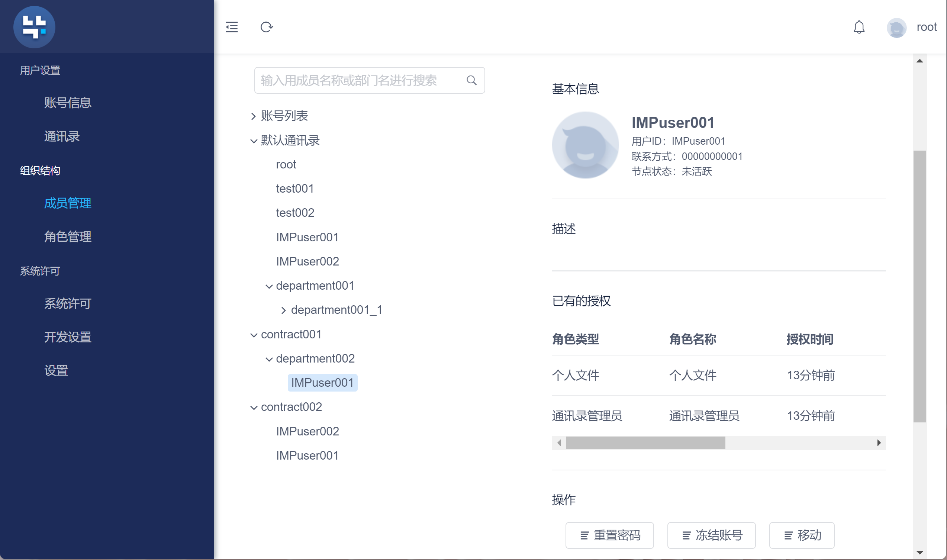Screen dimensions: 947x560
Task: Collapse the department001 node
Action: coord(269,286)
